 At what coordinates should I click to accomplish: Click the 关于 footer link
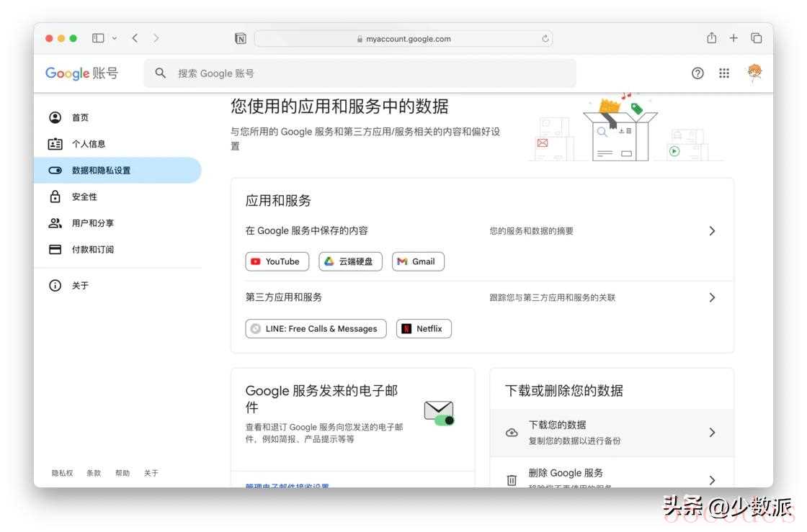click(151, 473)
